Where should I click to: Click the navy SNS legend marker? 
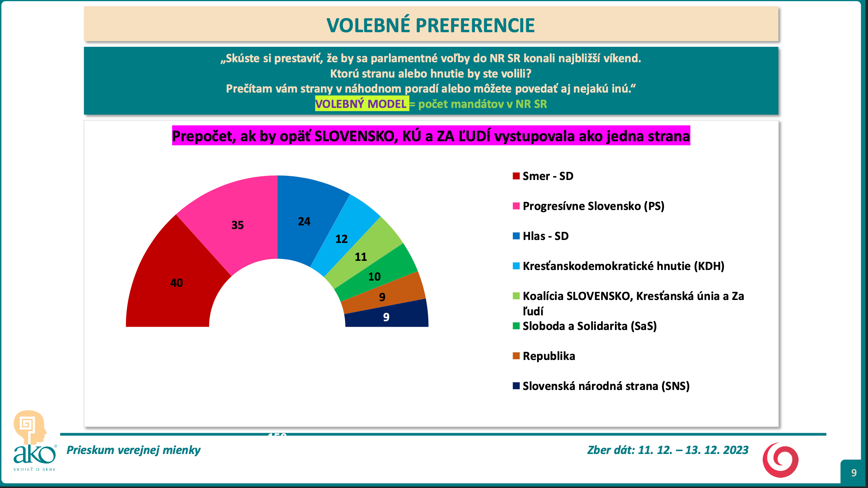pos(516,386)
